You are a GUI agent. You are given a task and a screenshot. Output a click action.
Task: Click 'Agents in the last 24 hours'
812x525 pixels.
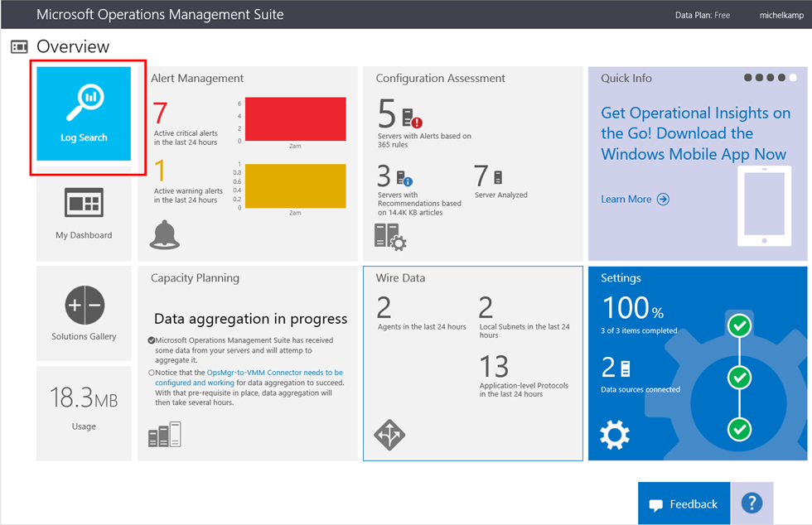pyautogui.click(x=422, y=327)
